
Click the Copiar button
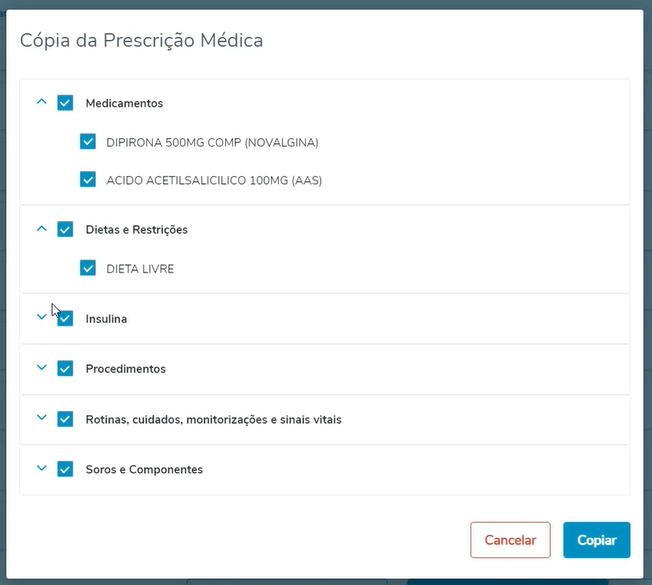[x=596, y=540]
